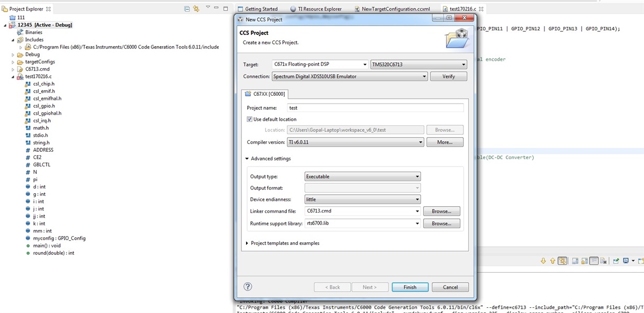Click the Cancel button
This screenshot has width=644, height=313.
pos(450,287)
